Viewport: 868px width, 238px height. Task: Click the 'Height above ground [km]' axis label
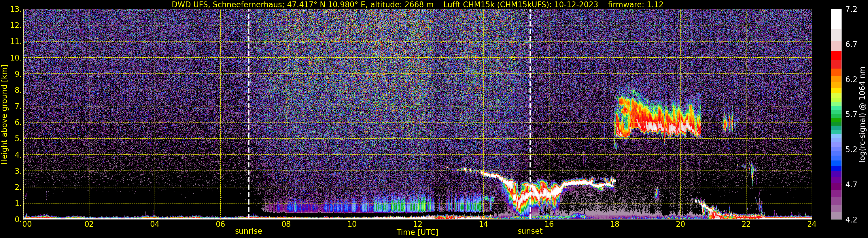pyautogui.click(x=4, y=115)
